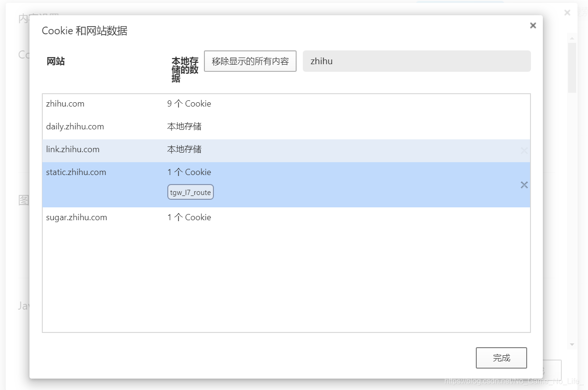Click the 9 个 Cookie text

coord(189,104)
